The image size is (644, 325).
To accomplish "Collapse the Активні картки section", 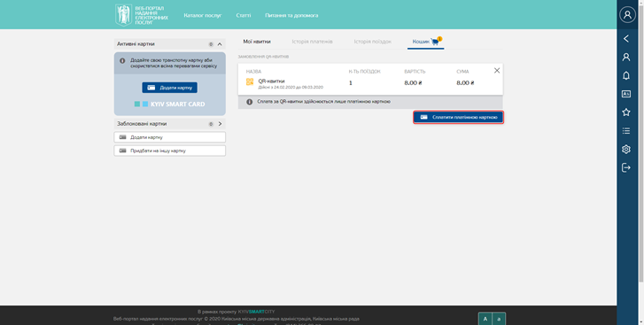I will [220, 44].
